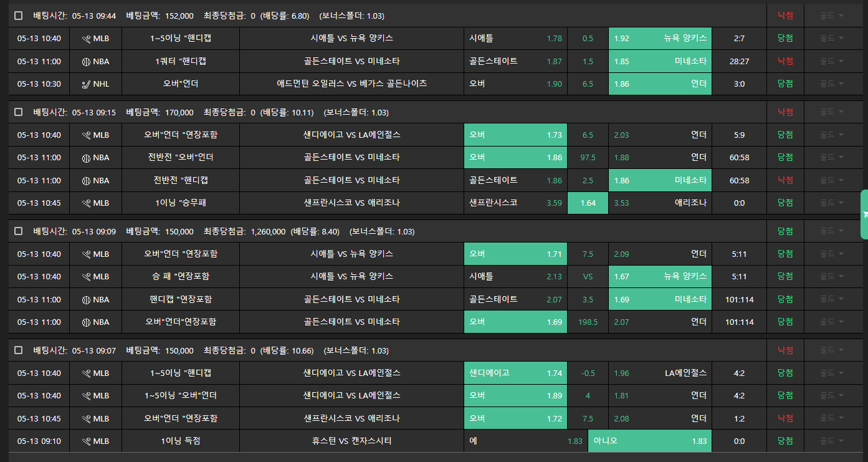Click the 1.64 draw odds in the 샌프란시스코 row
The height and width of the screenshot is (462, 868).
[588, 203]
